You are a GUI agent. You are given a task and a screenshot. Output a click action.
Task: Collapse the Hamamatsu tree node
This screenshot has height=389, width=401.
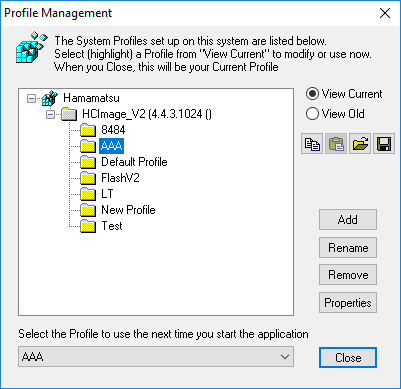click(31, 98)
